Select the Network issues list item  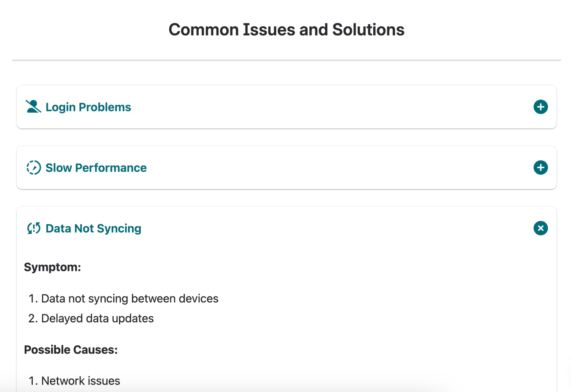[x=80, y=380]
